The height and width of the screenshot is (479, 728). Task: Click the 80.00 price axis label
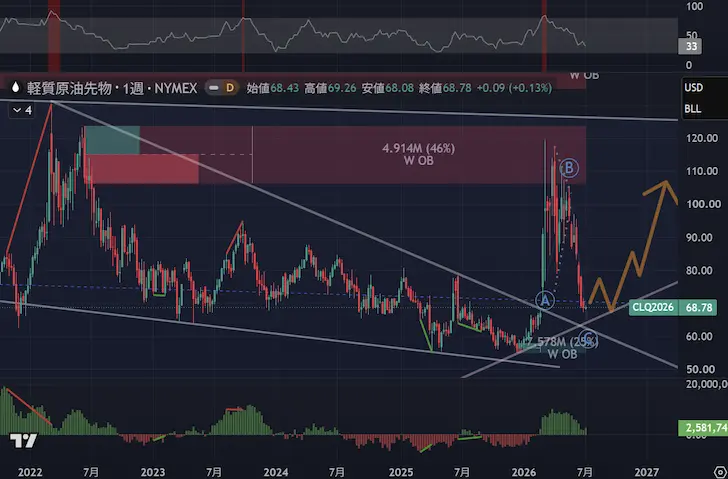[699, 270]
